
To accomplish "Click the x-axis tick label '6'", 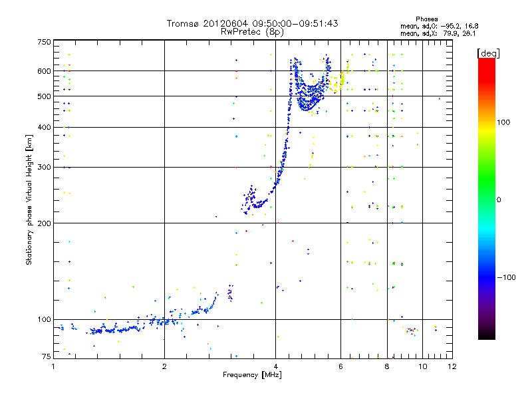I will (x=340, y=366).
